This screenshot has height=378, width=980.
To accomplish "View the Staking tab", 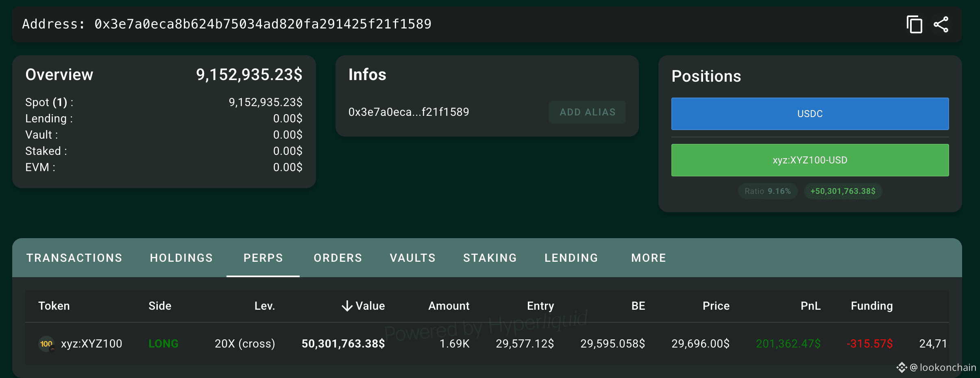I will click(x=490, y=258).
